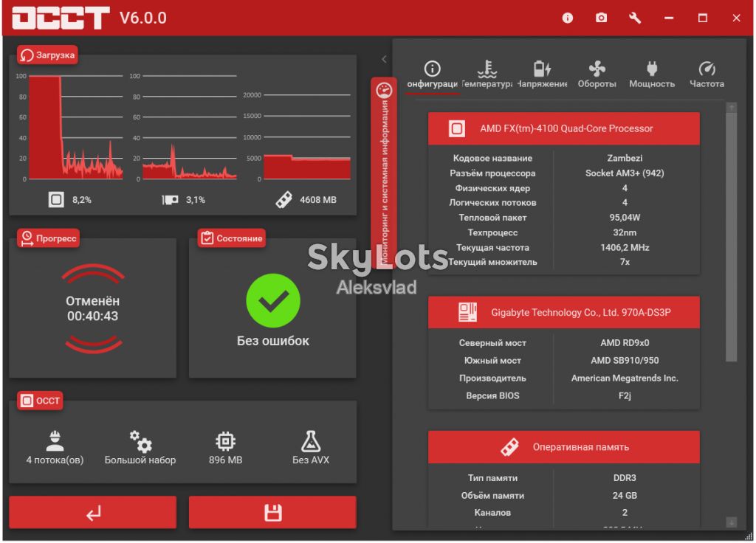Open the Мощность power tab
Image resolution: width=756 pixels, height=543 pixels.
point(652,75)
